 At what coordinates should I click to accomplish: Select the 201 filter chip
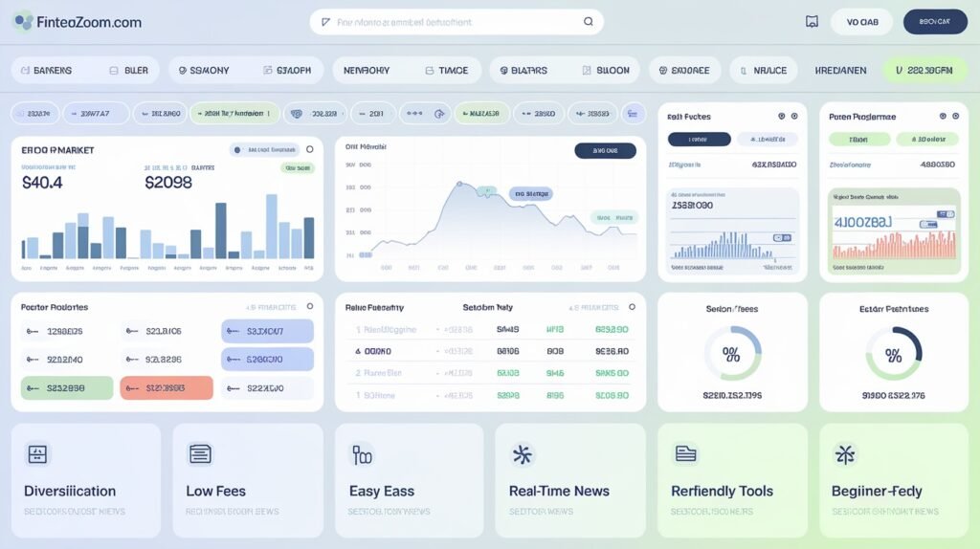click(x=372, y=114)
